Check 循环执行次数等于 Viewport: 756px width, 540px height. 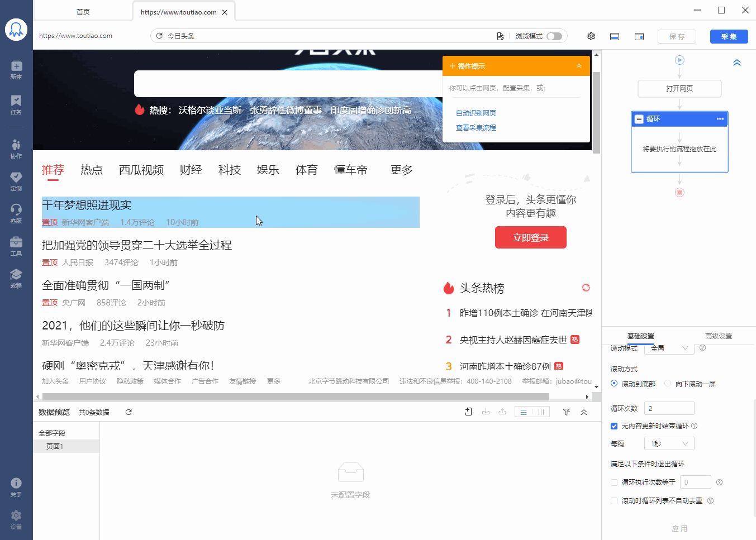pos(614,482)
